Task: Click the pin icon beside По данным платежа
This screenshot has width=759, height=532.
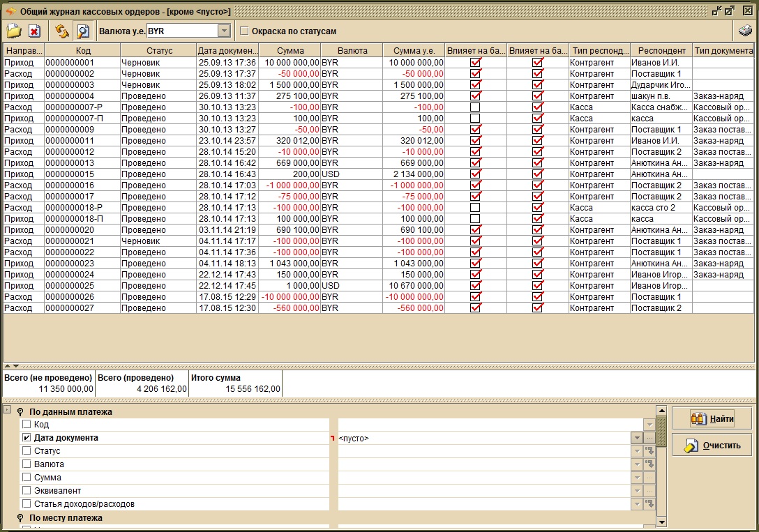Action: 20,412
